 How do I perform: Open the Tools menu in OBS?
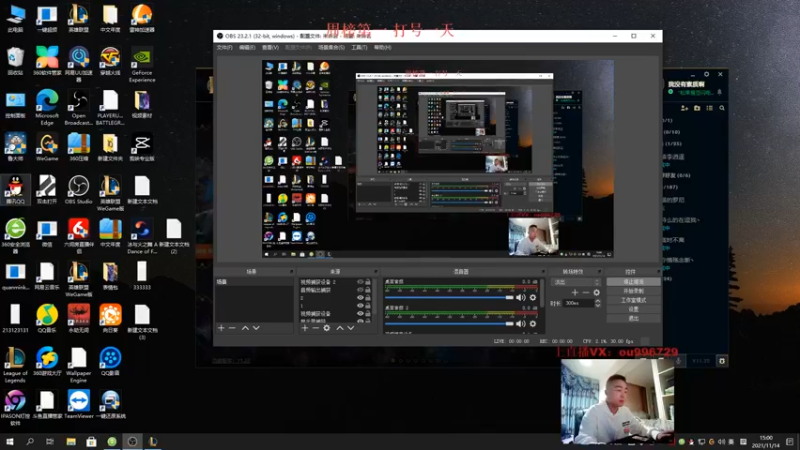pyautogui.click(x=359, y=47)
